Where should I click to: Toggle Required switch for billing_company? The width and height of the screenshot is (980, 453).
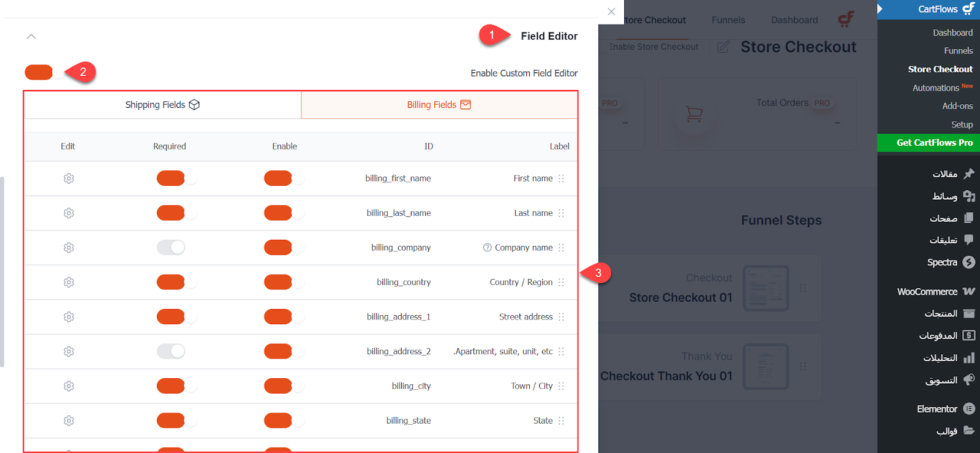pyautogui.click(x=171, y=248)
